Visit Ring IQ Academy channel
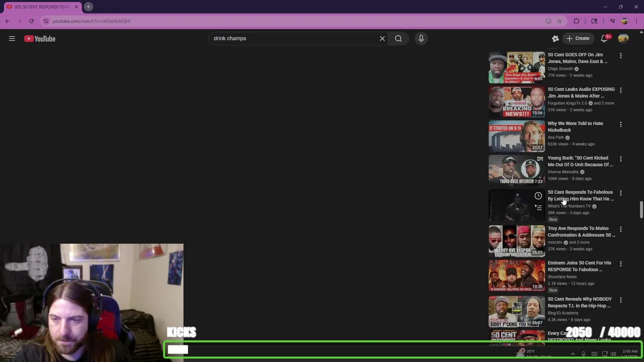This screenshot has height=362, width=644. pyautogui.click(x=563, y=313)
